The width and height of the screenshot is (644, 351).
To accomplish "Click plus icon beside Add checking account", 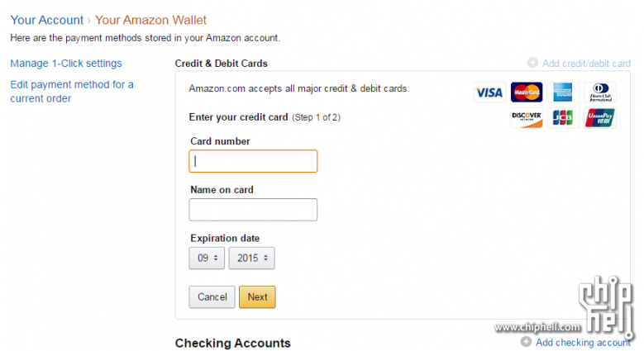I will pos(527,341).
